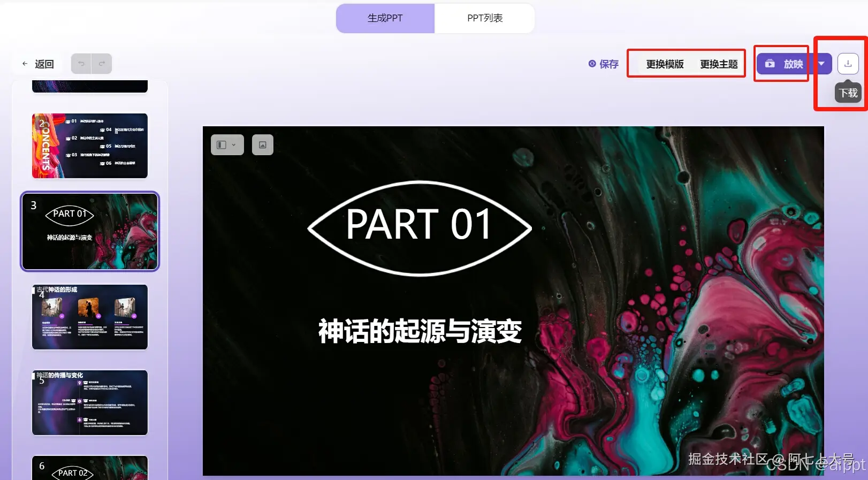The width and height of the screenshot is (868, 480).
Task: Click the 返回 back button
Action: pyautogui.click(x=38, y=64)
